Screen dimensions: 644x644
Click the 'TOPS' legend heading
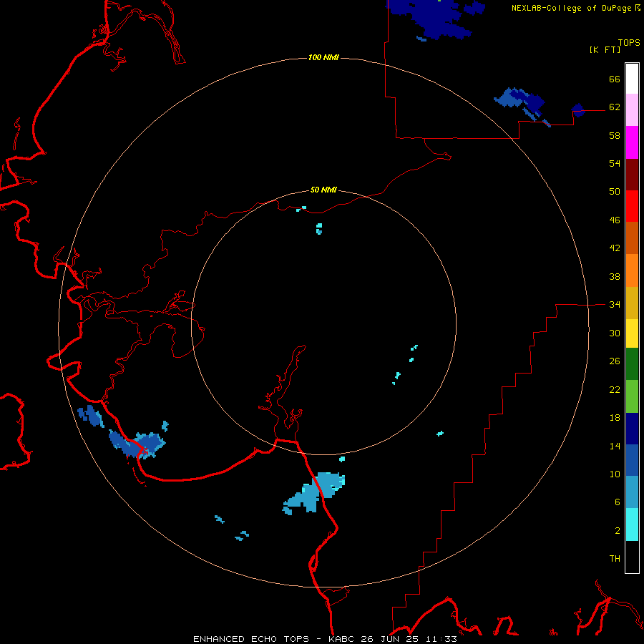629,42
